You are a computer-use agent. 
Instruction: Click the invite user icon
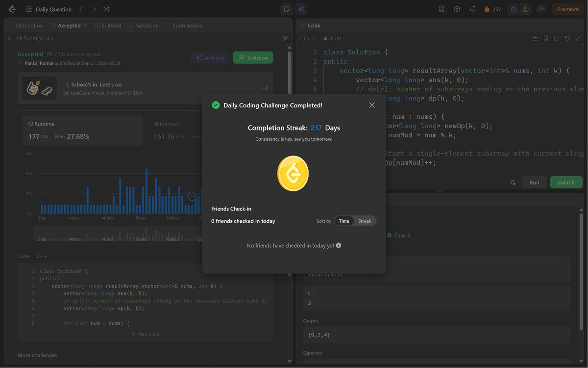point(526,9)
